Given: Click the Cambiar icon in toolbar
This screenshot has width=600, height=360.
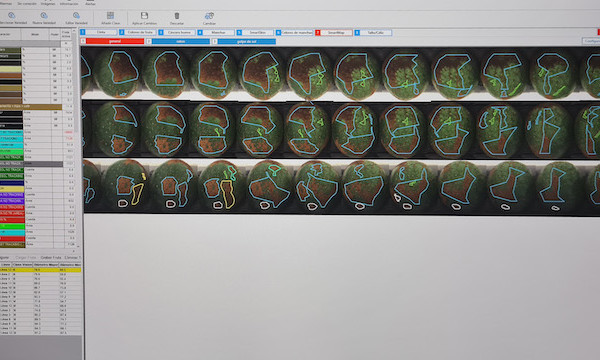Looking at the screenshot, I should (x=209, y=16).
